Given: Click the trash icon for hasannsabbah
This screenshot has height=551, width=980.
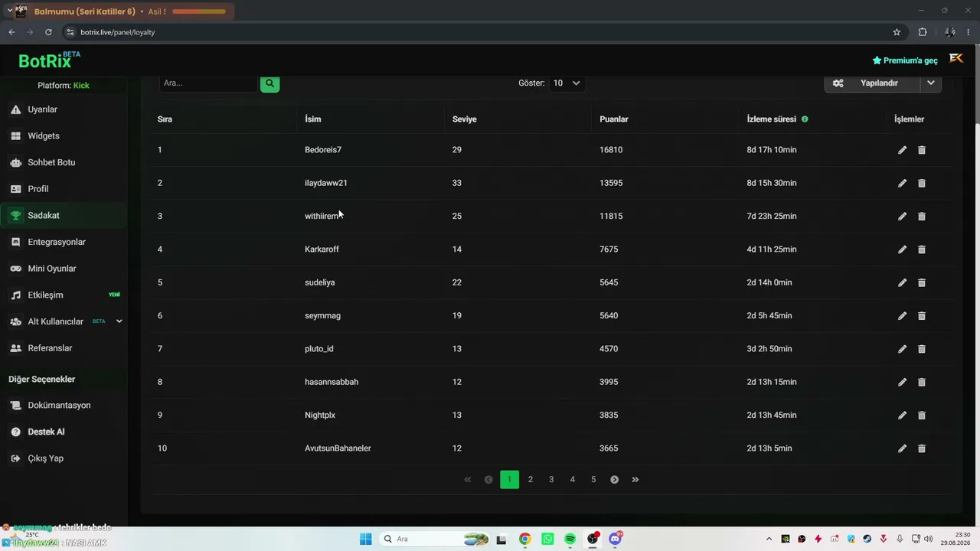Looking at the screenshot, I should coord(922,382).
